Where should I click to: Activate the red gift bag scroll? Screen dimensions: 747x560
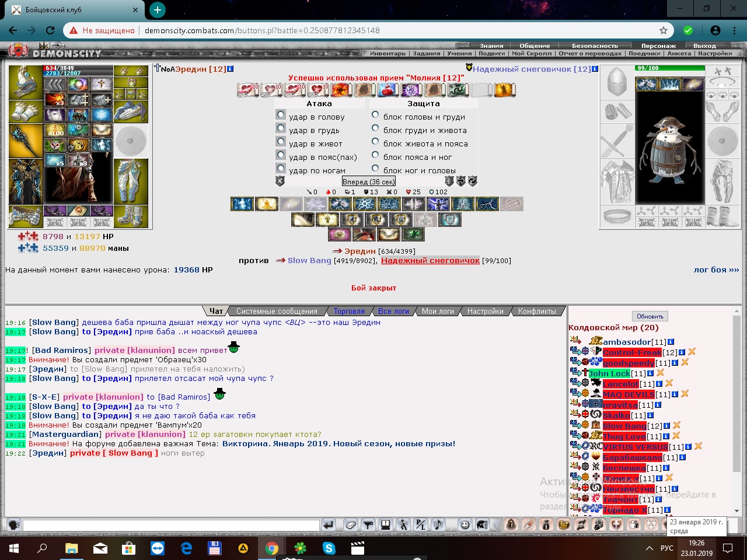(x=388, y=90)
